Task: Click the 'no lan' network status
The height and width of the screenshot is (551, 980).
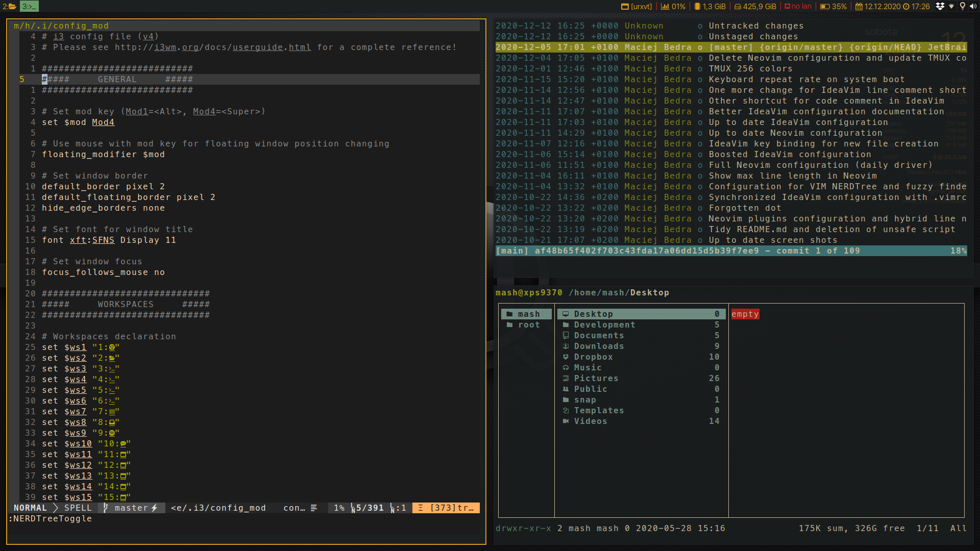Action: [798, 6]
